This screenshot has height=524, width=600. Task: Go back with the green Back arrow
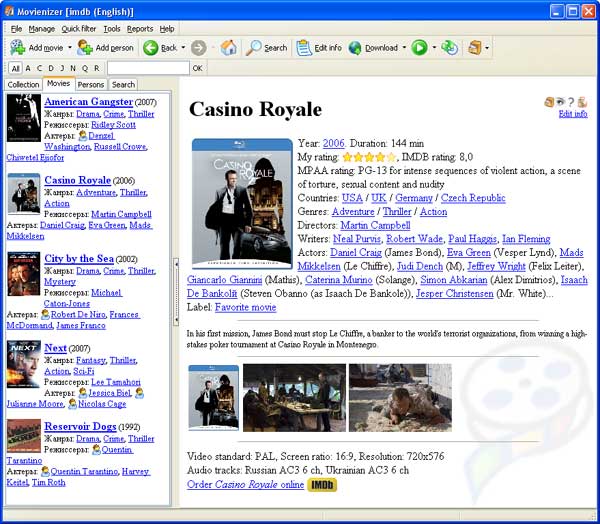pos(151,48)
